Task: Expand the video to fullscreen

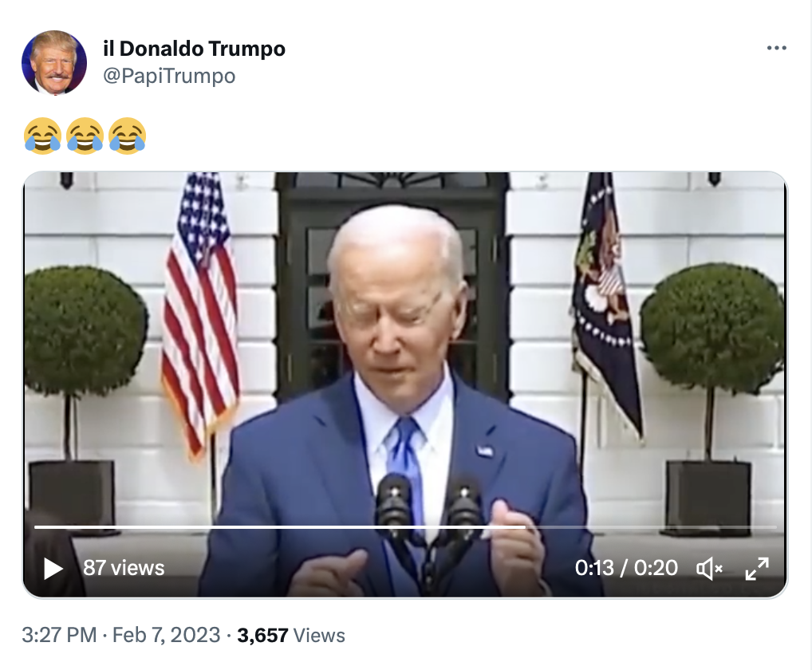Action: (x=757, y=569)
